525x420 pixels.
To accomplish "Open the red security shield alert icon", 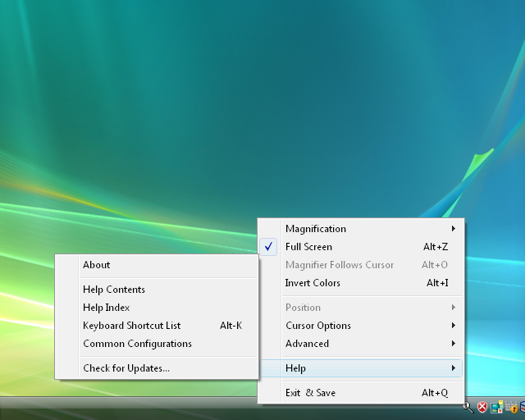I will click(482, 407).
